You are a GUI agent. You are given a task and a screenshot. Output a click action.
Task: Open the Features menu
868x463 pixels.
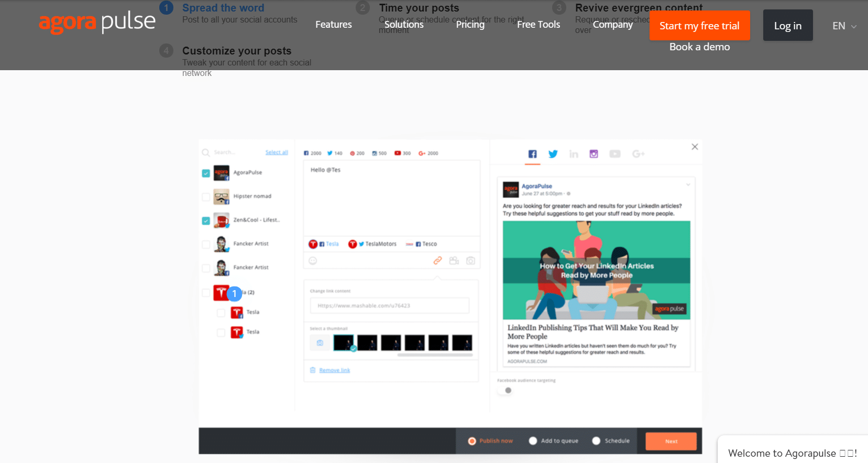click(334, 25)
